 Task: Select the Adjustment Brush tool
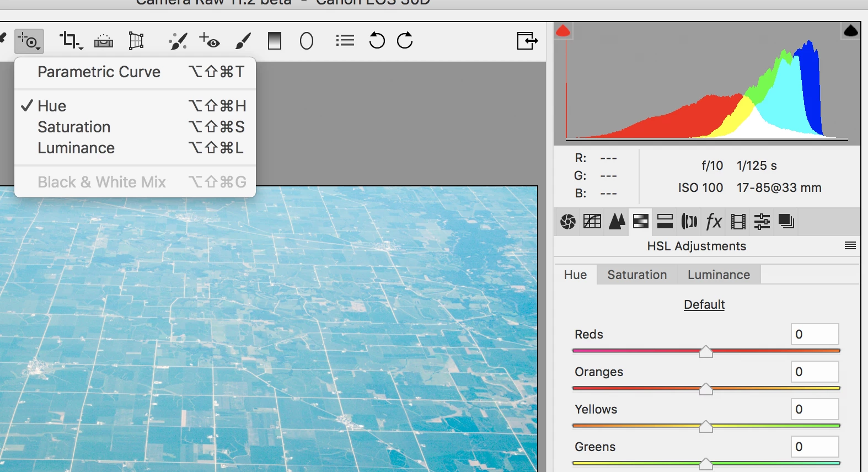243,41
